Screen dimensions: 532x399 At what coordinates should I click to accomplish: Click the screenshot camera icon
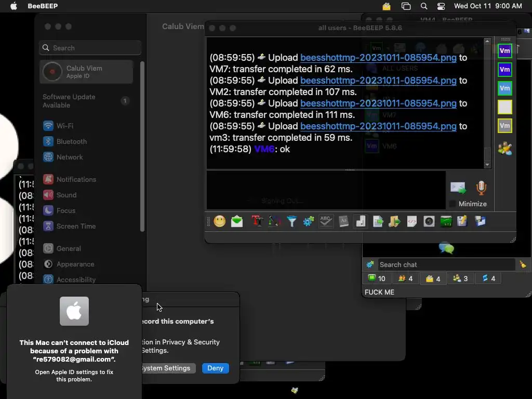[x=429, y=221]
